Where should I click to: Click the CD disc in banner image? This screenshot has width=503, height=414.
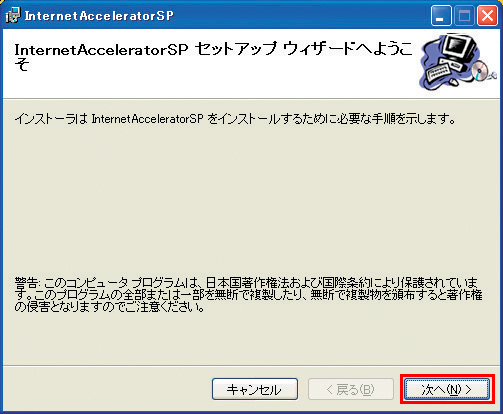pos(480,71)
